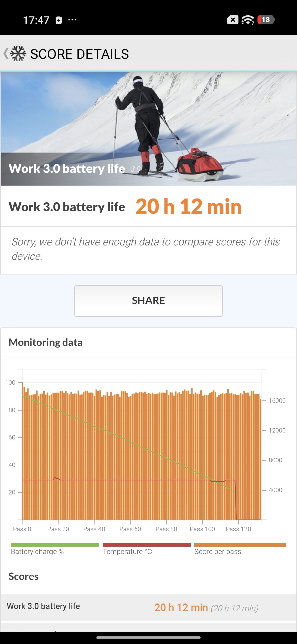Tap the 20 h 12 min orange score

point(188,207)
